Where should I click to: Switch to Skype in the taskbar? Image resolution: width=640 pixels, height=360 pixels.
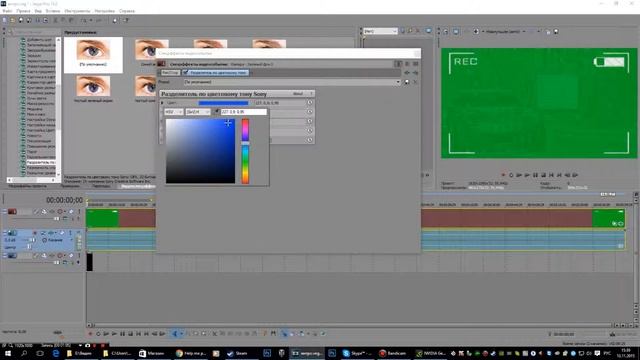pos(357,353)
